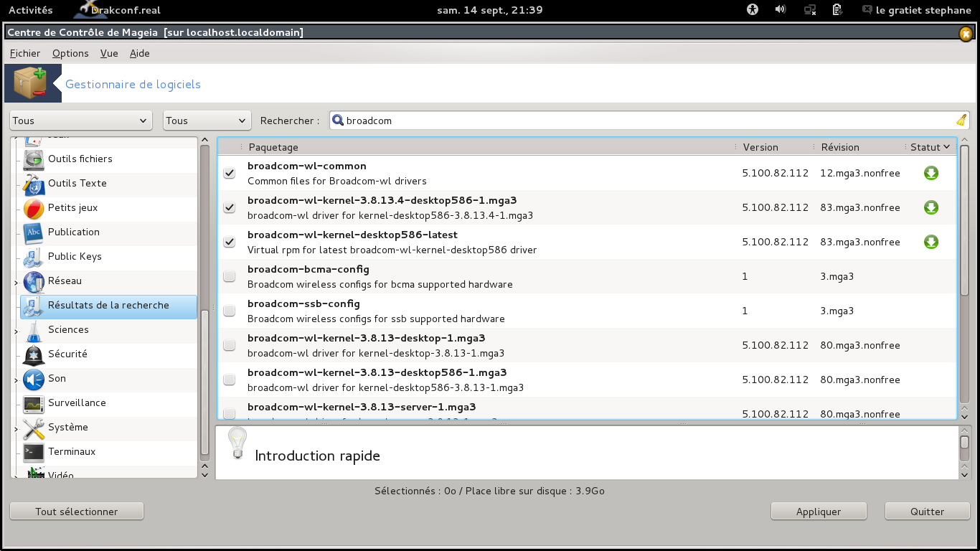Click the Système tools icon

(34, 428)
